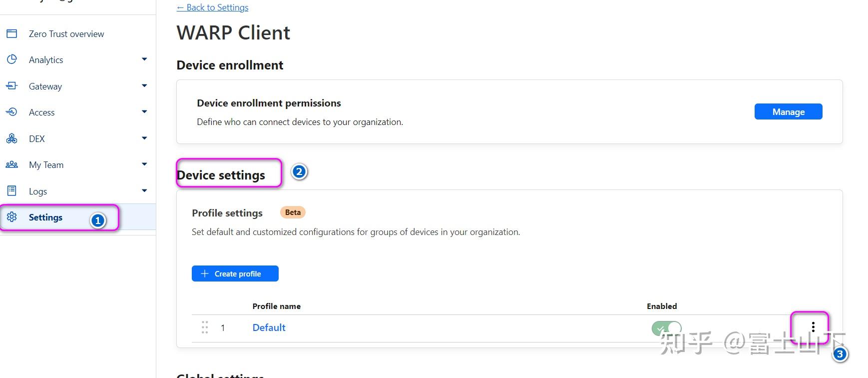Click the Create profile button

pos(235,273)
